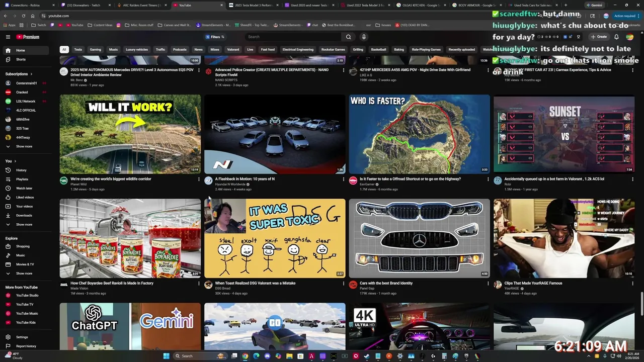This screenshot has height=362, width=644.
Task: Click the browser back arrow
Action: pos(5,16)
